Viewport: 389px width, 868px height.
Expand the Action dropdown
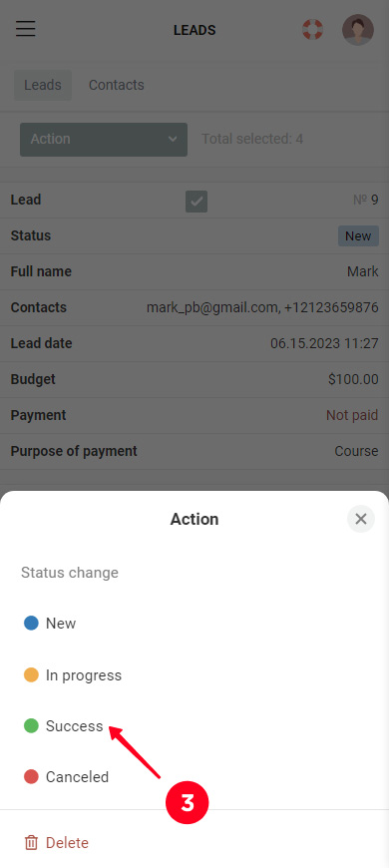point(104,139)
